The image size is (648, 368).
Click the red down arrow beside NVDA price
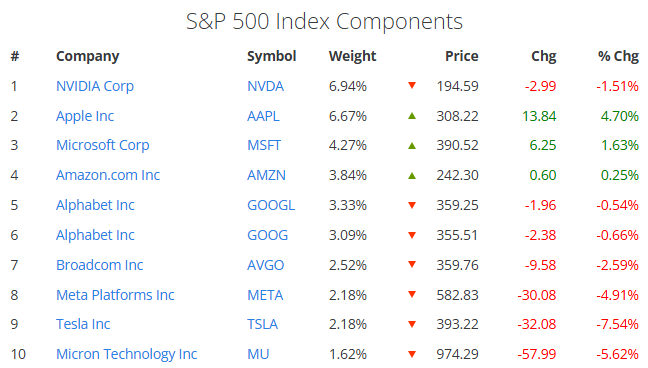412,86
